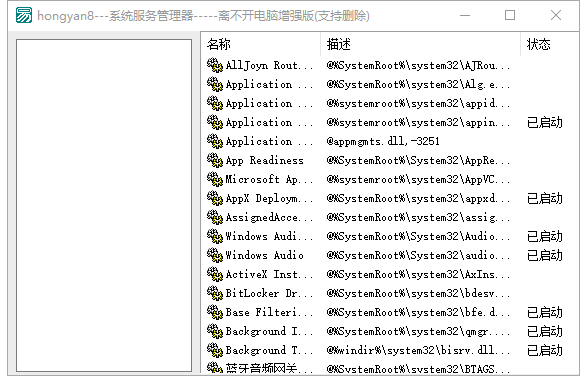Click the AppX Deployment service gear icon
The image size is (587, 383).
[215, 198]
